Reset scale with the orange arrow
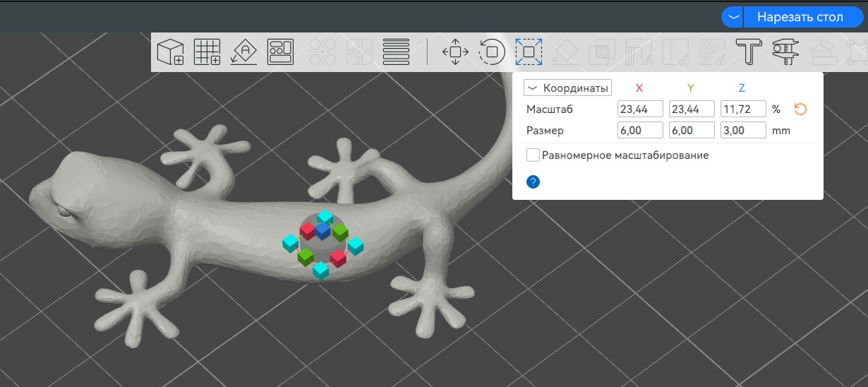 (x=800, y=109)
